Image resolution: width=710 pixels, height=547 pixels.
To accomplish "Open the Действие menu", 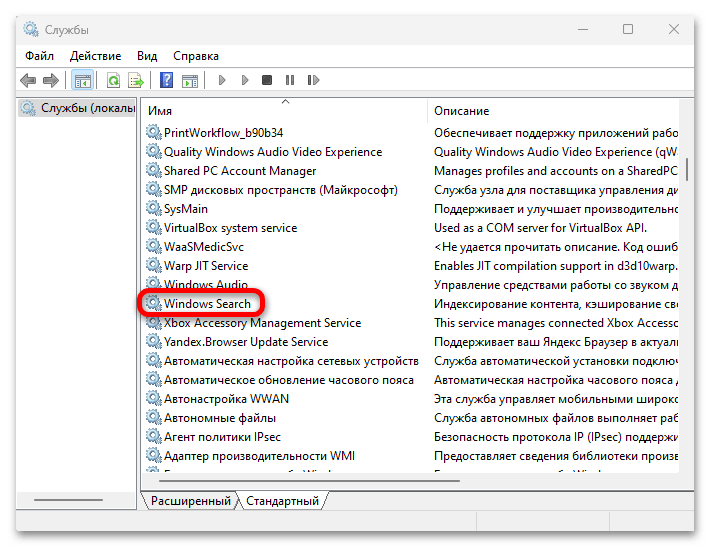I will tap(96, 56).
